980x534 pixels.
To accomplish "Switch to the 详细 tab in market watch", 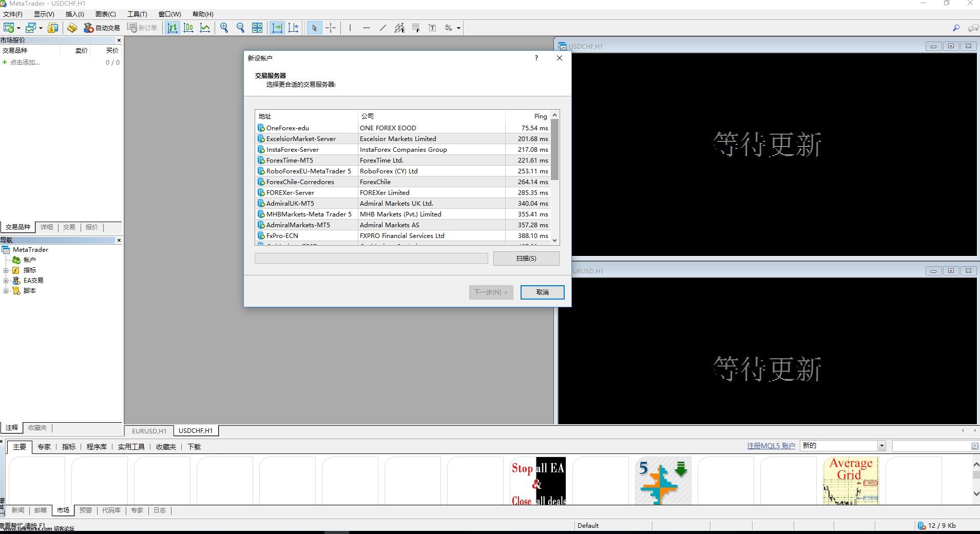I will pyautogui.click(x=47, y=227).
